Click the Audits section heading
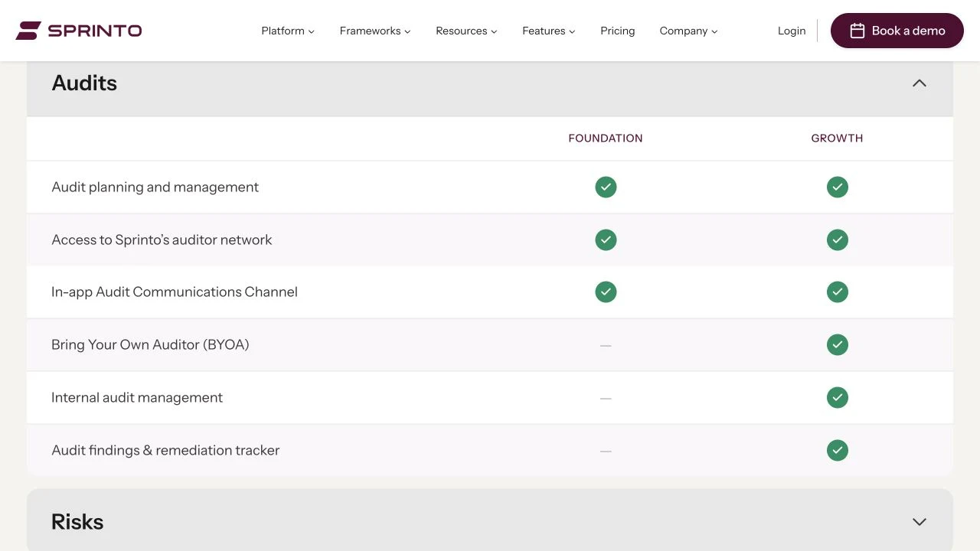This screenshot has width=980, height=551. point(84,83)
